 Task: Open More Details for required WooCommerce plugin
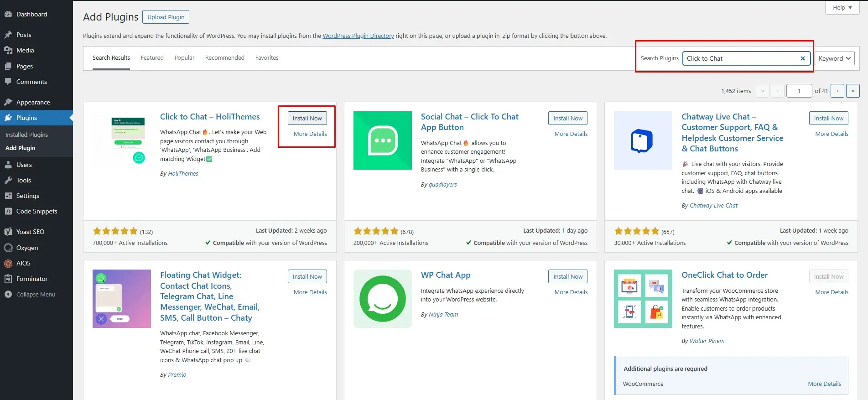(x=825, y=384)
